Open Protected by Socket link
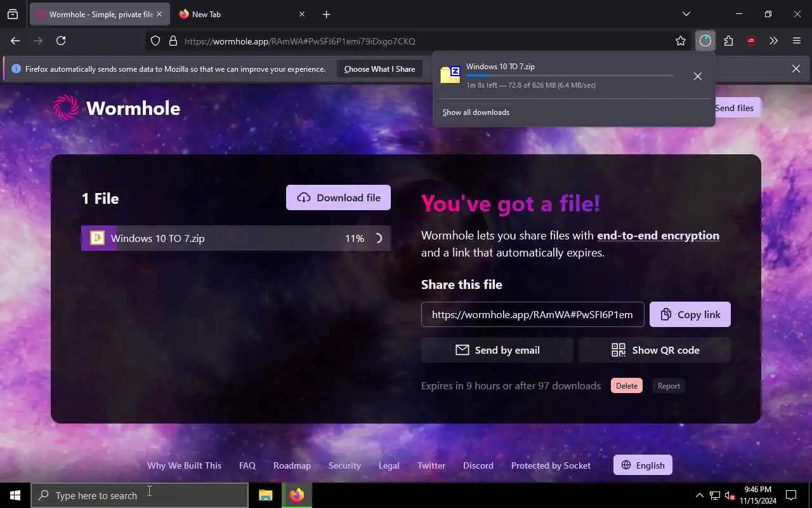Screen dimensions: 812x508 pos(551,465)
